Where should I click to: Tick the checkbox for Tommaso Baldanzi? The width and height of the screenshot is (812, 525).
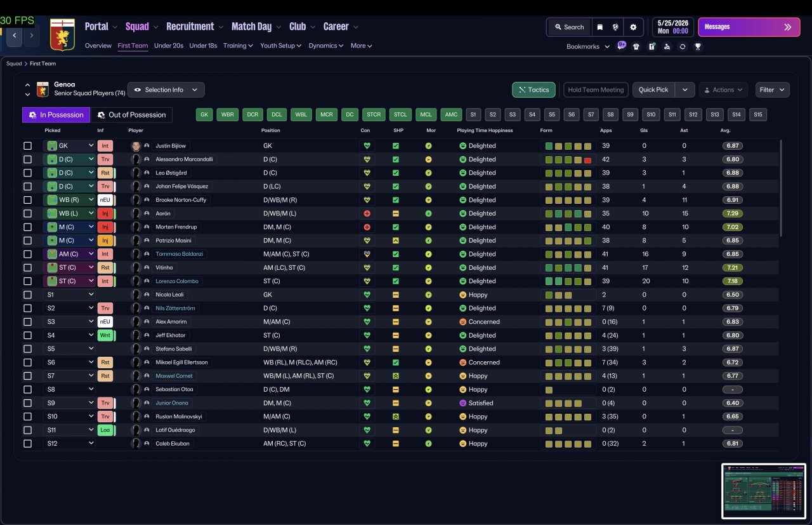point(27,254)
